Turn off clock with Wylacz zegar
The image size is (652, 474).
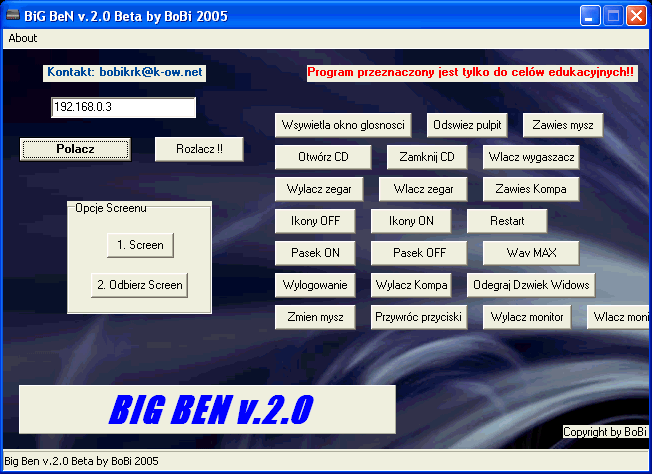click(312, 189)
